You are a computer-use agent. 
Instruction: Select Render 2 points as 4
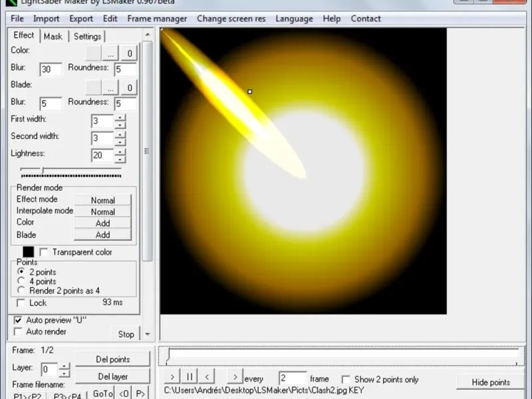21,291
